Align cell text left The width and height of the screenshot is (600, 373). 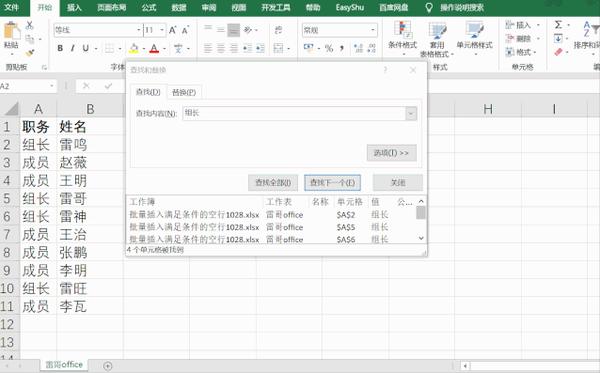pos(208,48)
